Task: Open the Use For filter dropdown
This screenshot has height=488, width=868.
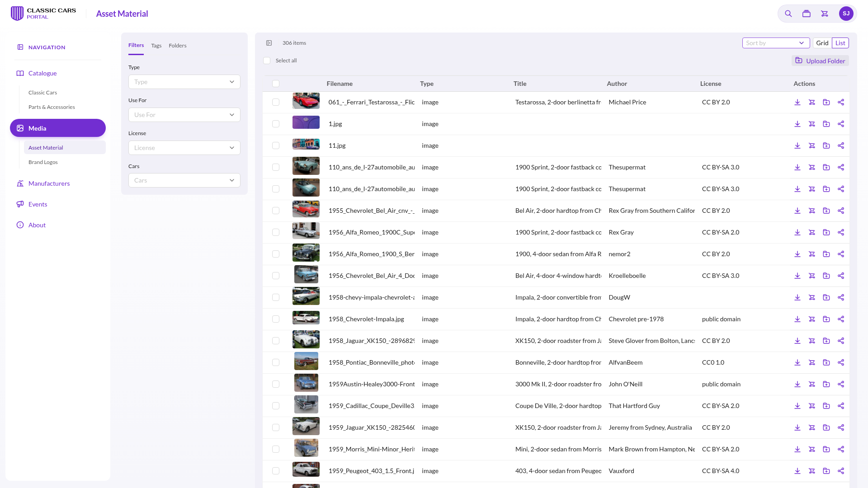Action: (x=184, y=115)
